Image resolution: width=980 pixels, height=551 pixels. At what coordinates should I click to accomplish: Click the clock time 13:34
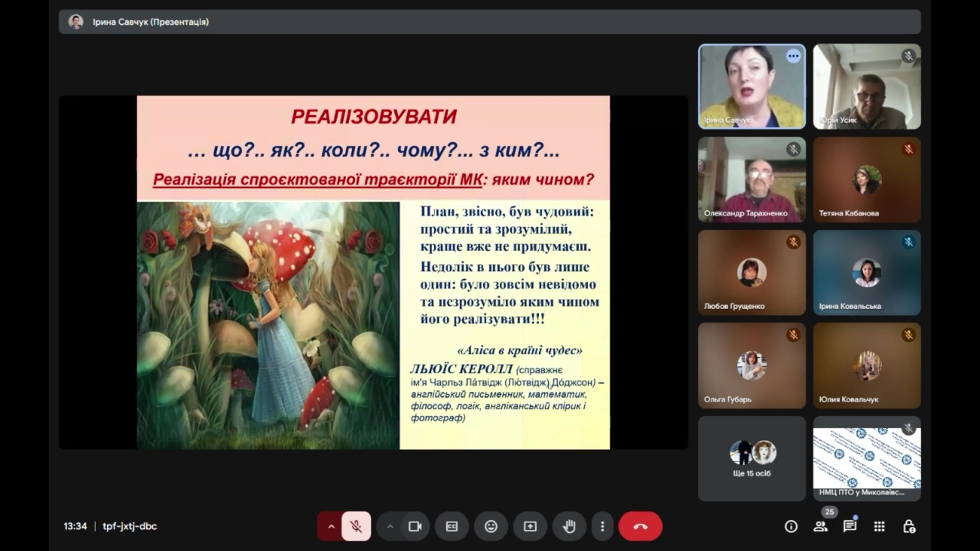coord(75,526)
